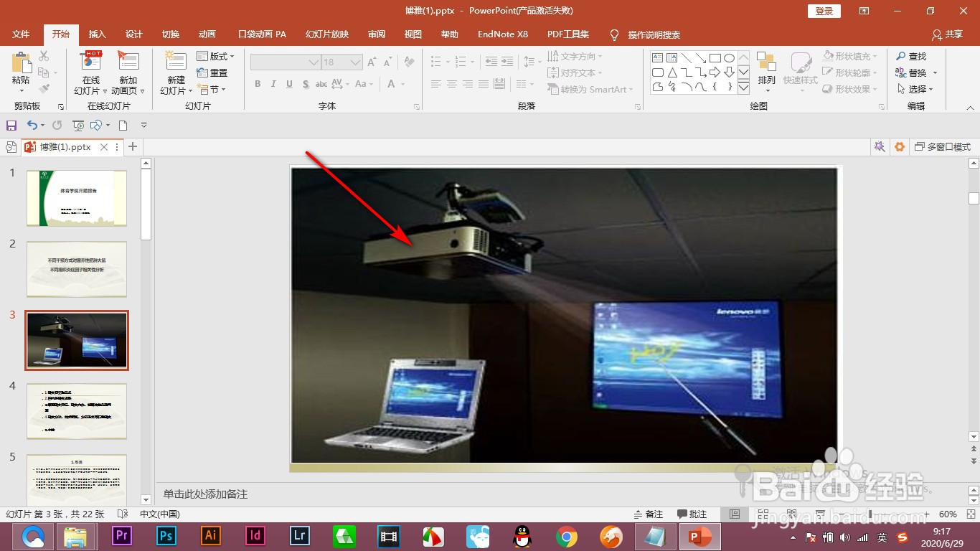
Task: Select slide 4 thumbnail
Action: 77,411
